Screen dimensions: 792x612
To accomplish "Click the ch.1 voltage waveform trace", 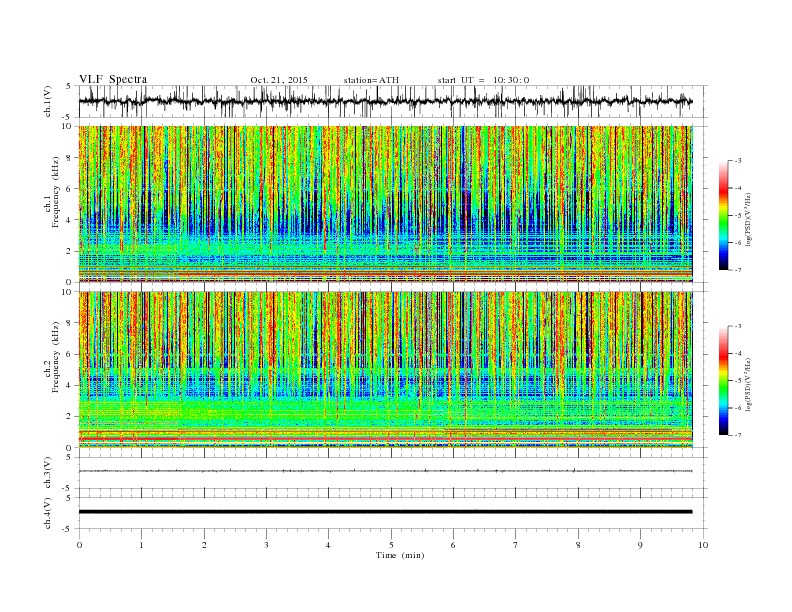I will (x=385, y=101).
